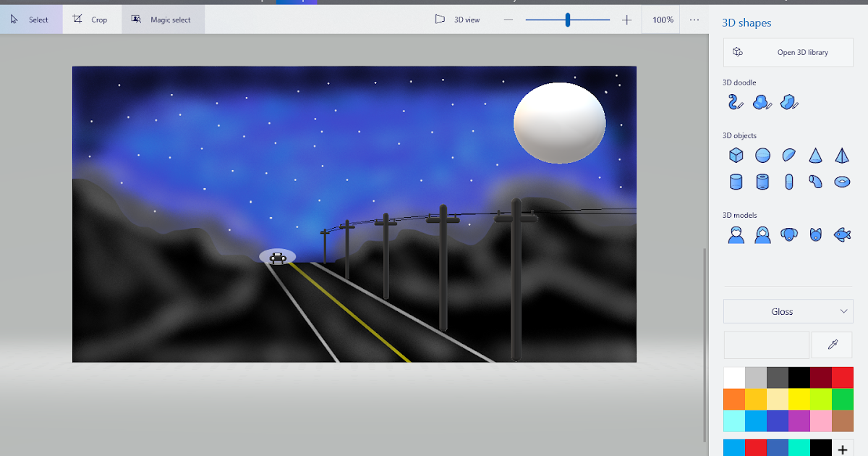Click the zoom slider handle
Screen dimensions: 868x456
point(567,20)
